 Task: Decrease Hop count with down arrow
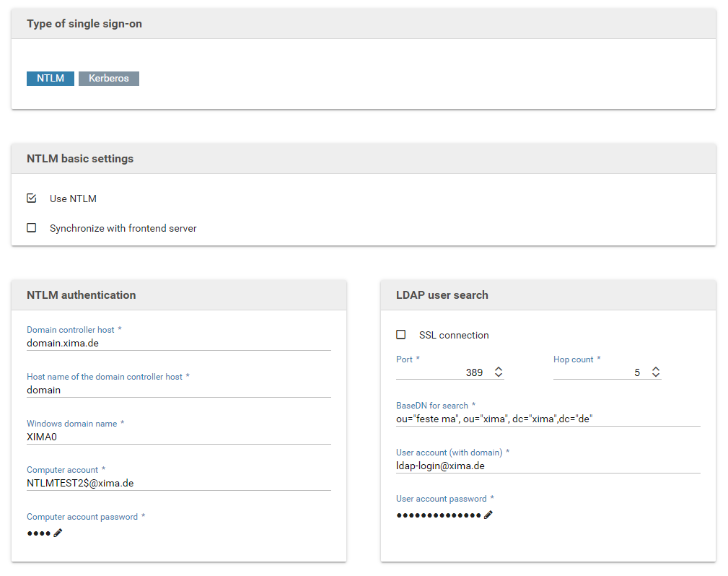pos(655,376)
